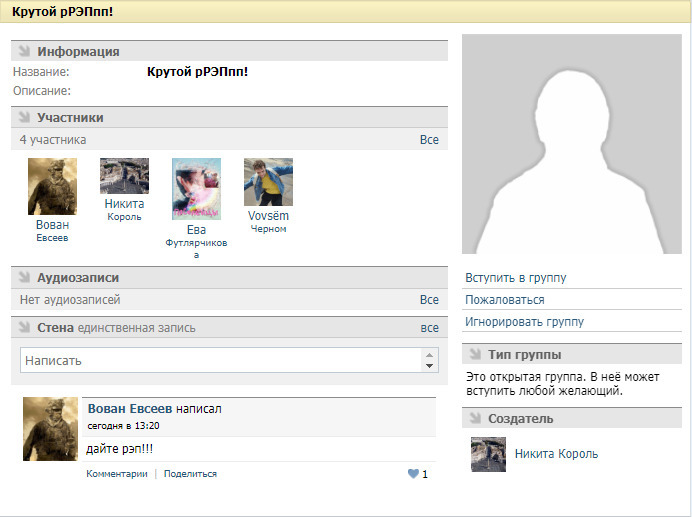Open the group's placeholder avatar image

[x=572, y=144]
